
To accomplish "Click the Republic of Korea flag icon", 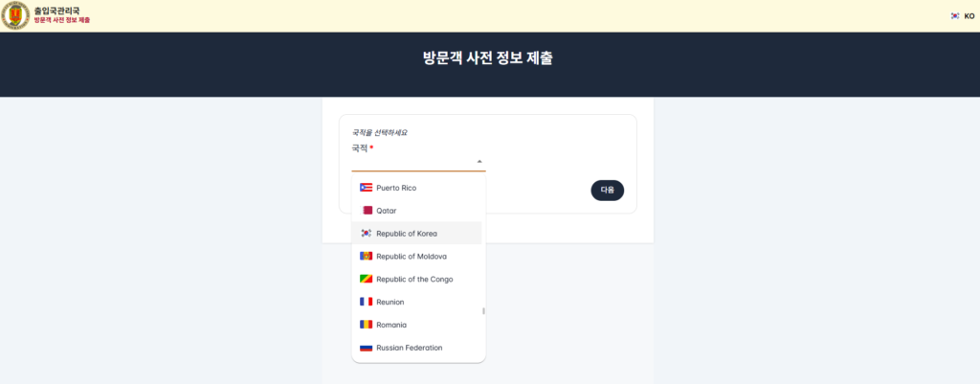I will (367, 234).
